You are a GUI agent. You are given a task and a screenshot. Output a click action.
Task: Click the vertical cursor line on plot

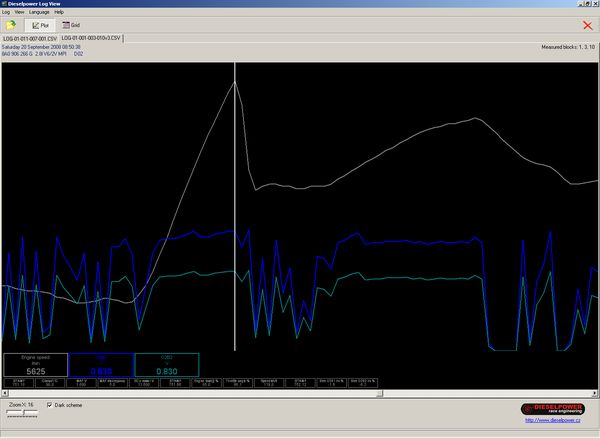click(x=235, y=200)
